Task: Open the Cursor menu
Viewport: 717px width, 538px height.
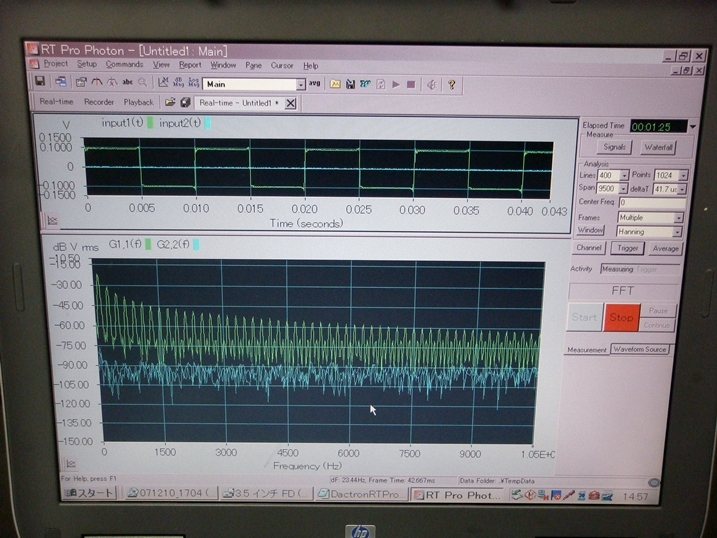Action: (x=282, y=65)
